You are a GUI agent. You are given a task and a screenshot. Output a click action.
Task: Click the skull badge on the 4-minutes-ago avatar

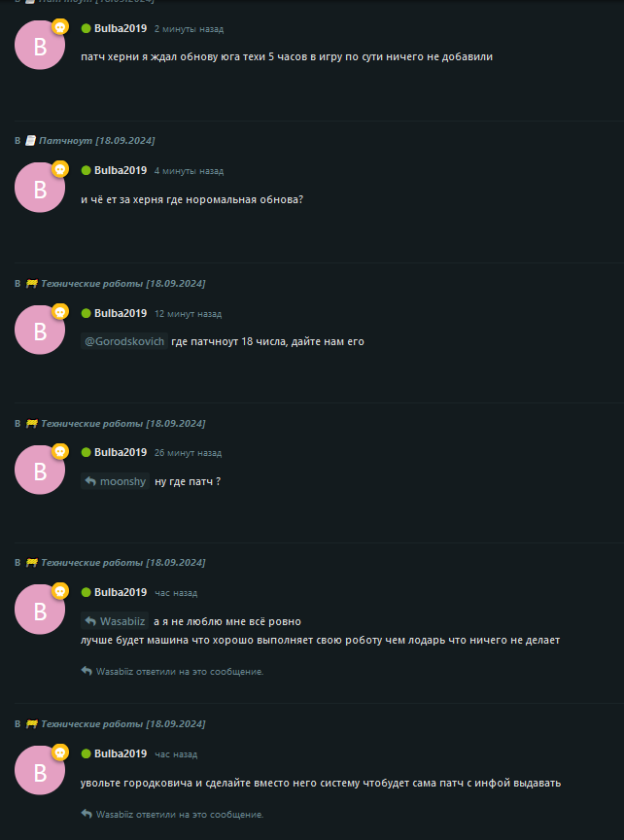tap(60, 169)
